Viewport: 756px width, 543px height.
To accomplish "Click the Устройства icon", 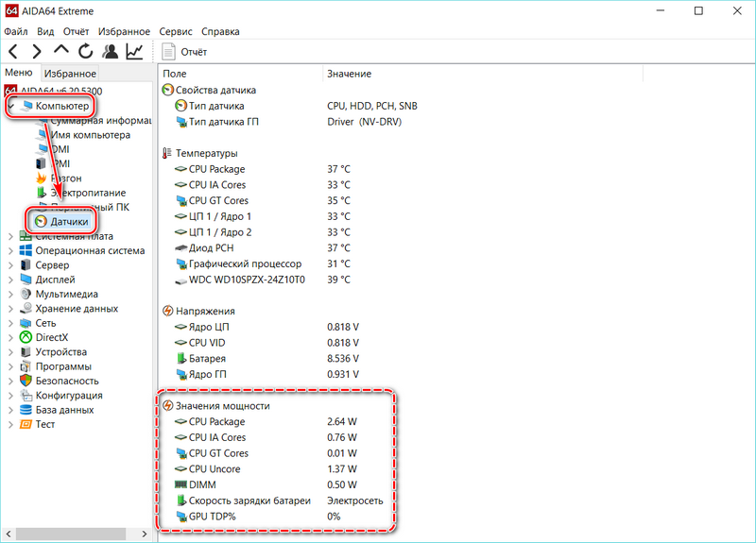I will pos(26,351).
